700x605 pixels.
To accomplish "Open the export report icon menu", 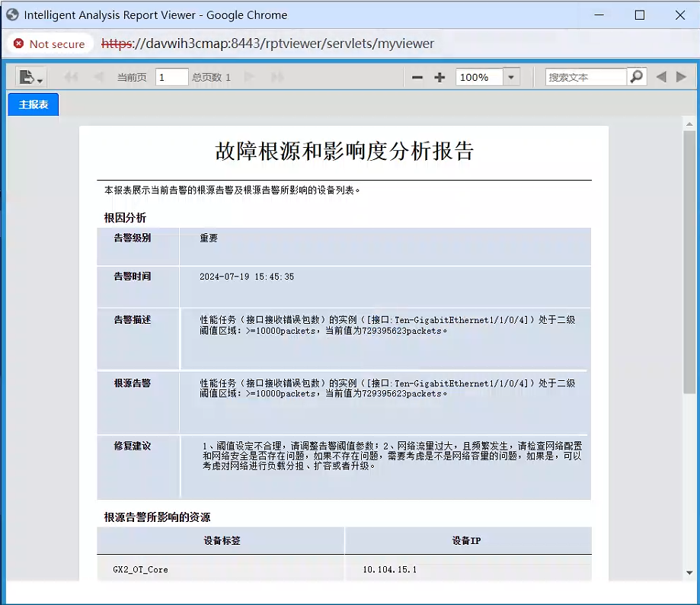I will pyautogui.click(x=31, y=77).
